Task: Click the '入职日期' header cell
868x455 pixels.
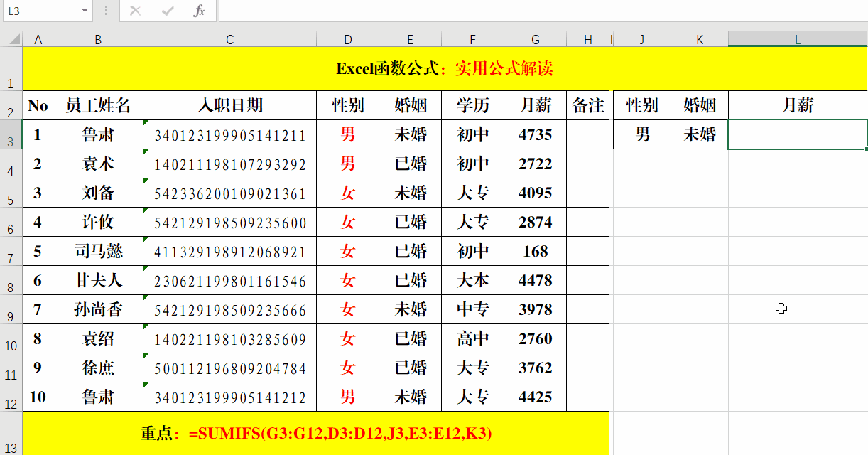Action: [230, 105]
